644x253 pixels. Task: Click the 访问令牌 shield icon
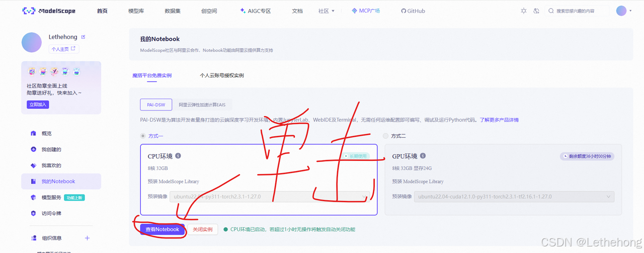[33, 214]
